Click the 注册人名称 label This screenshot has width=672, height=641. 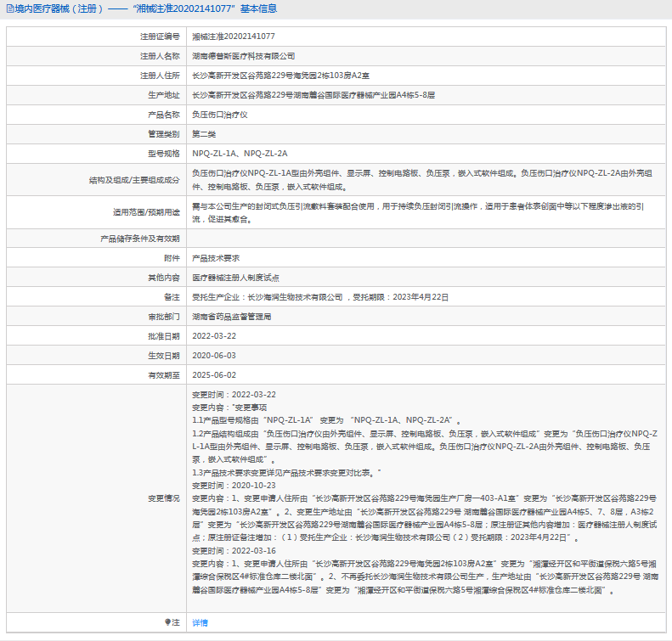coord(160,56)
